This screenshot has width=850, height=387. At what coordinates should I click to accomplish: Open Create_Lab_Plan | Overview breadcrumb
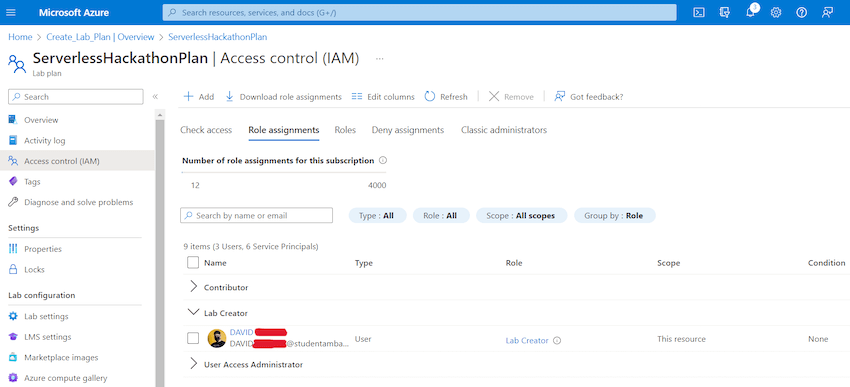100,37
